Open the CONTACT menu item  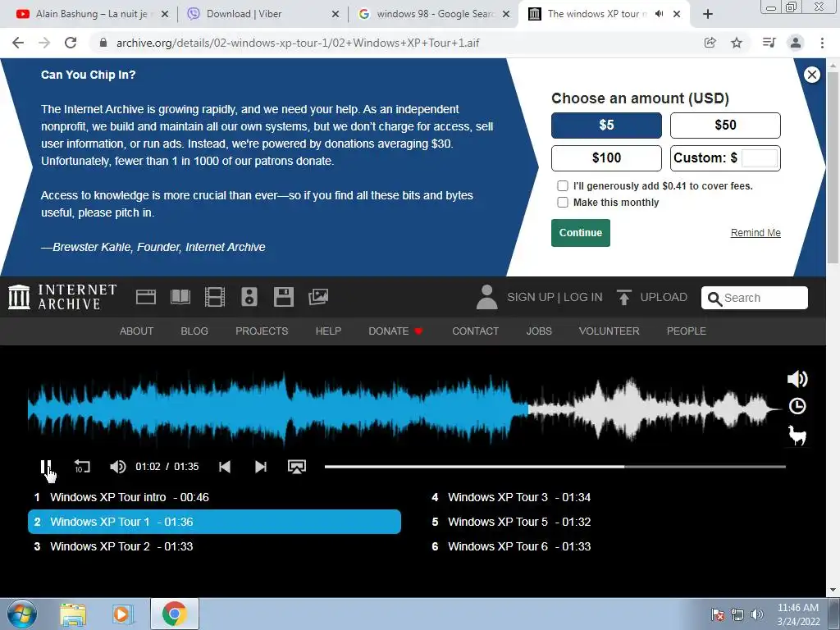(x=475, y=331)
